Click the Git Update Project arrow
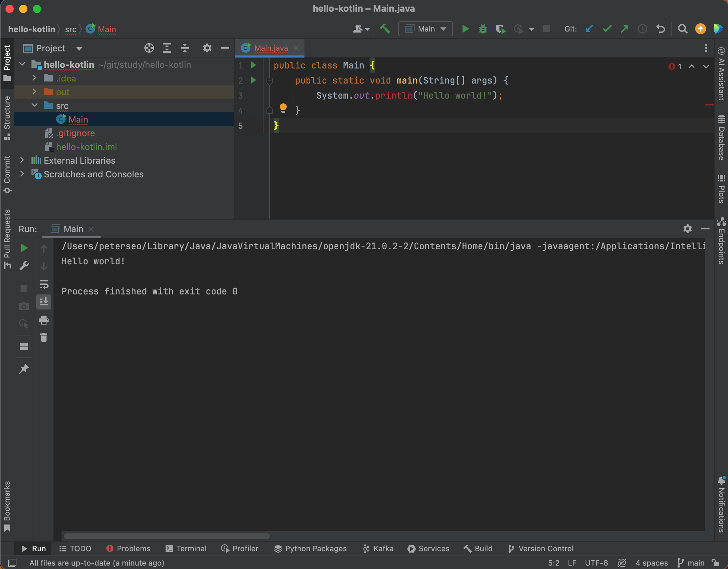This screenshot has height=569, width=728. point(589,29)
